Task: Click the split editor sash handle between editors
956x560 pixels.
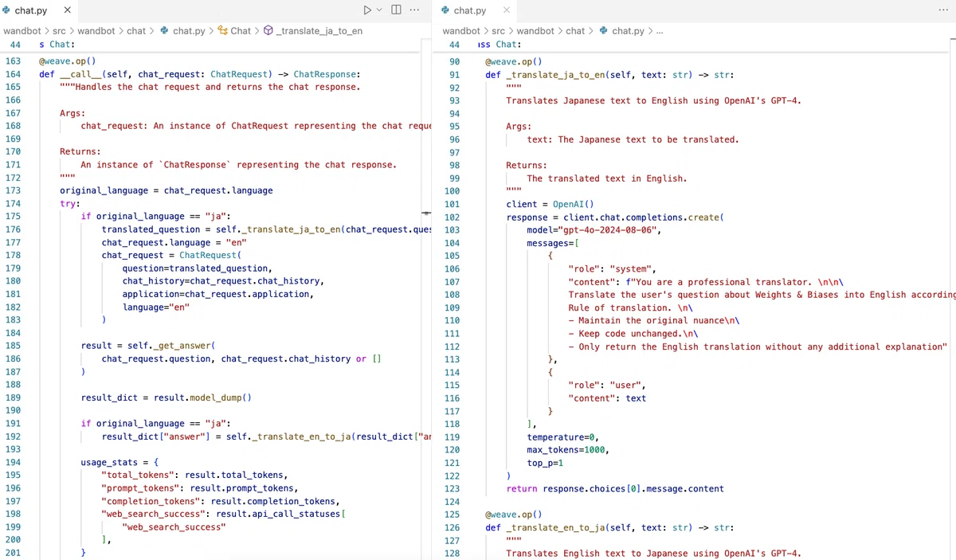Action: (x=426, y=213)
